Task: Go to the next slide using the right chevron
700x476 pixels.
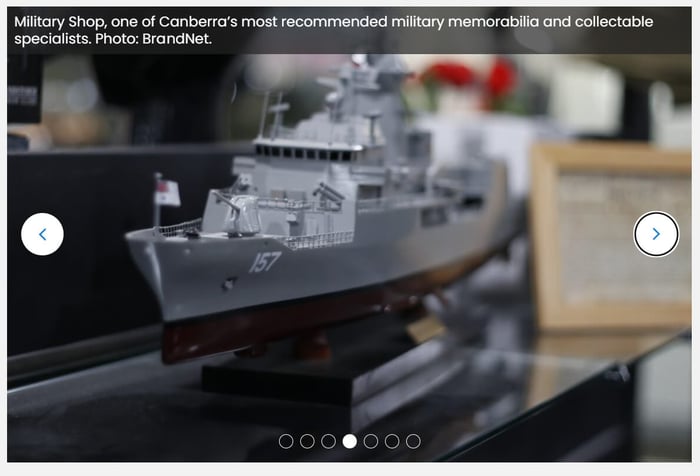Action: [x=656, y=234]
